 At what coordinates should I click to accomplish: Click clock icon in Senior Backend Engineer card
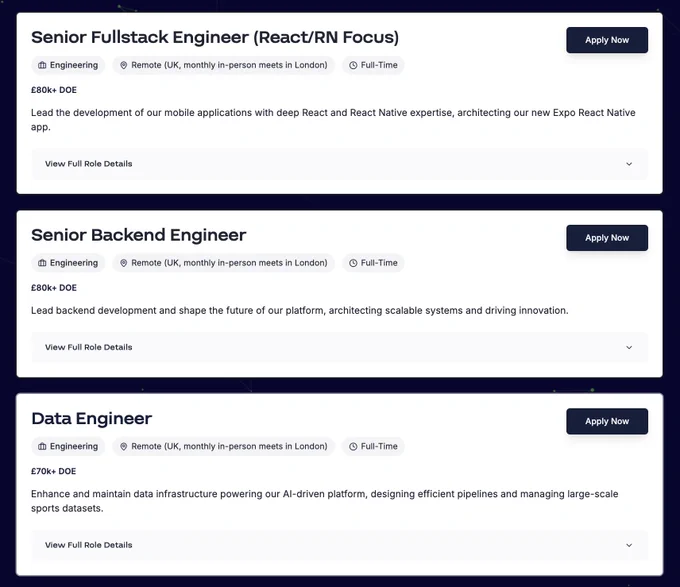(x=353, y=263)
